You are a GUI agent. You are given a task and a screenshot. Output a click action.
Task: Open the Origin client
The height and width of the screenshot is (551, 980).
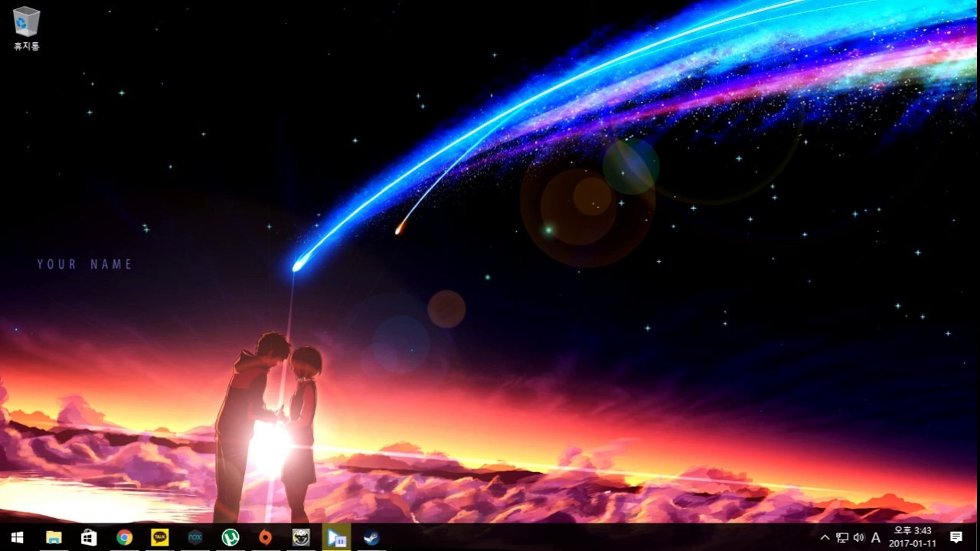pyautogui.click(x=266, y=538)
